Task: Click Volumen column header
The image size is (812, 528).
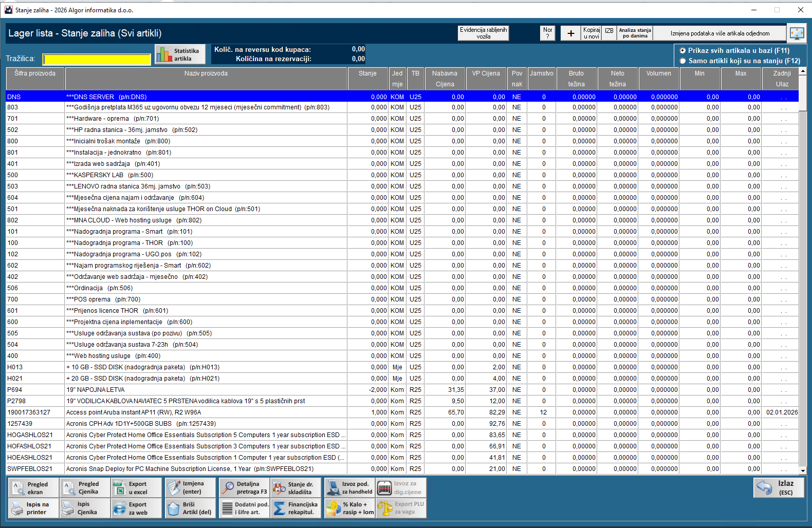Action: [x=658, y=79]
